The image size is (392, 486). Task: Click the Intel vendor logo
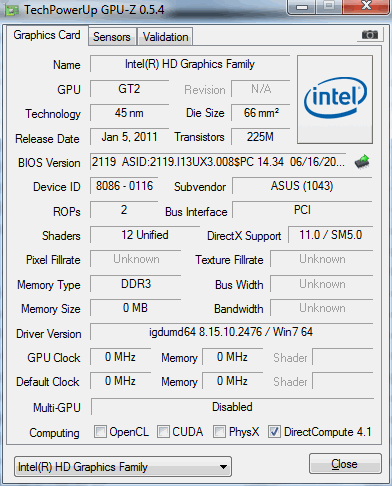pyautogui.click(x=335, y=99)
